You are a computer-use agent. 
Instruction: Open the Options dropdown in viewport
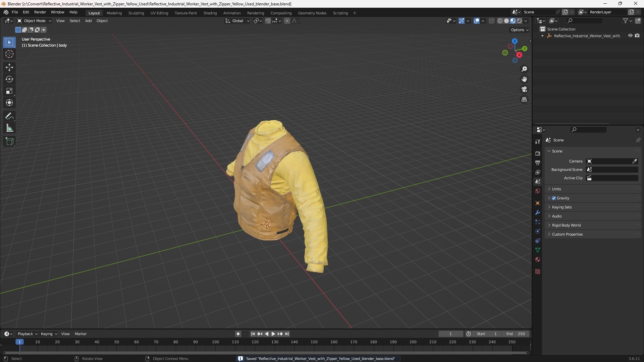pos(520,30)
